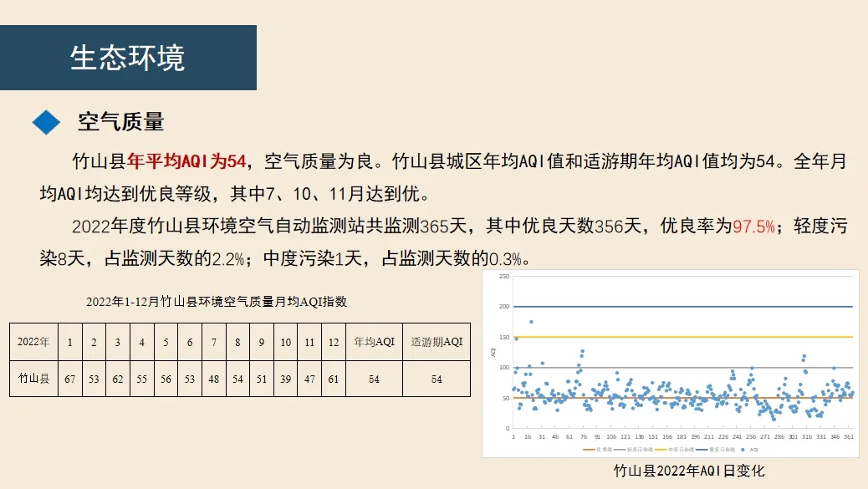The image size is (868, 489).
Task: Click the AQI dot legend entry
Action: tap(749, 449)
